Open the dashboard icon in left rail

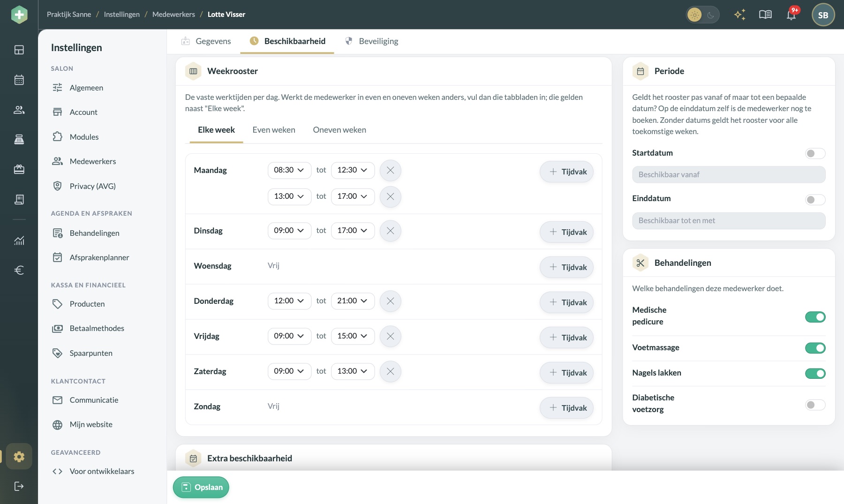pos(19,50)
